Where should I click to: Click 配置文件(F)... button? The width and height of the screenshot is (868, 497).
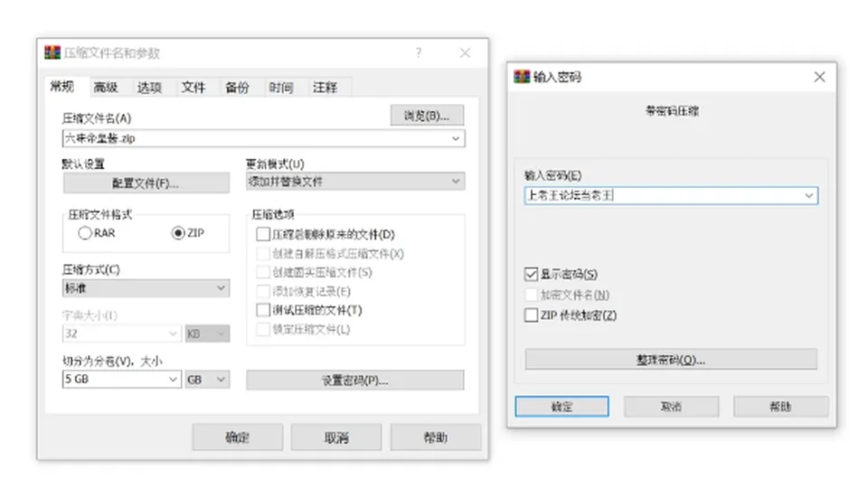pyautogui.click(x=146, y=183)
